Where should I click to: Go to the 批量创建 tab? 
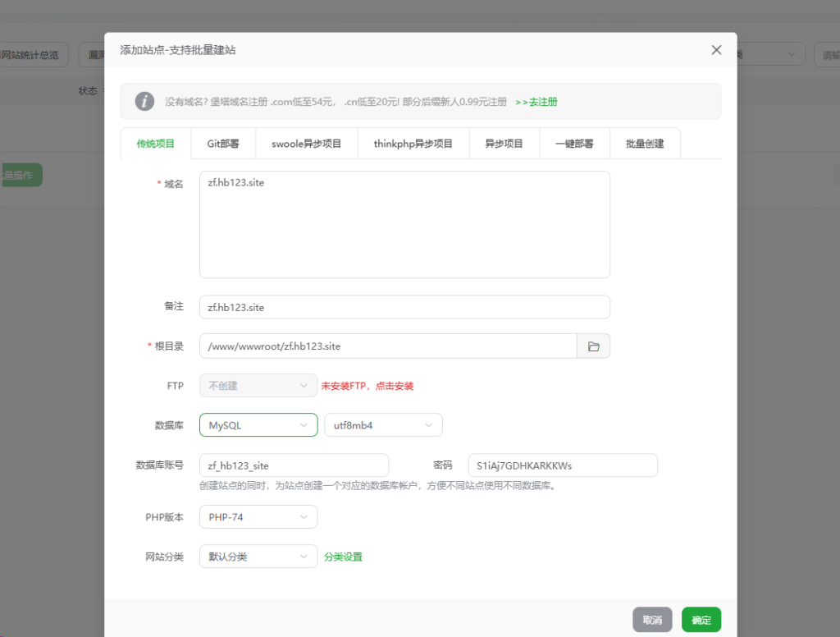(x=645, y=144)
